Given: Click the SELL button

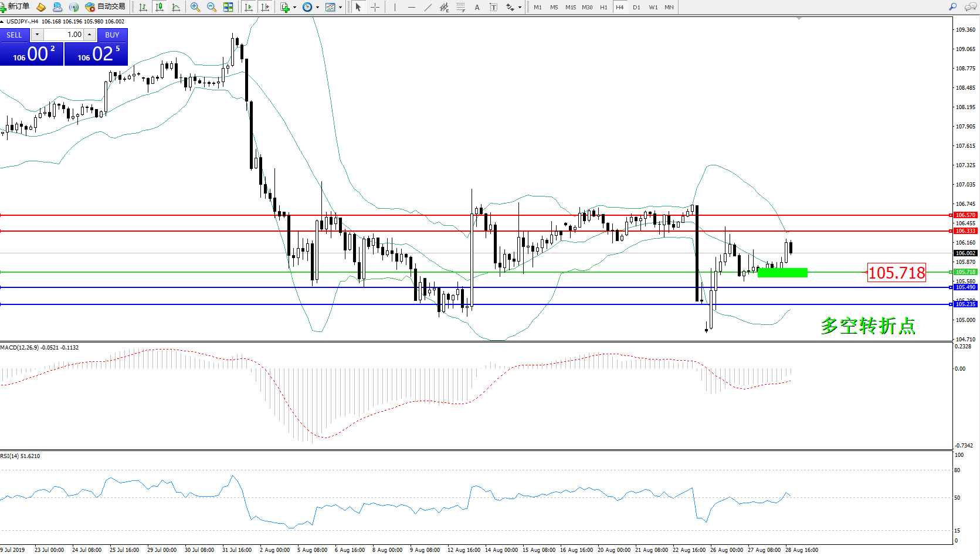Looking at the screenshot, I should (14, 35).
